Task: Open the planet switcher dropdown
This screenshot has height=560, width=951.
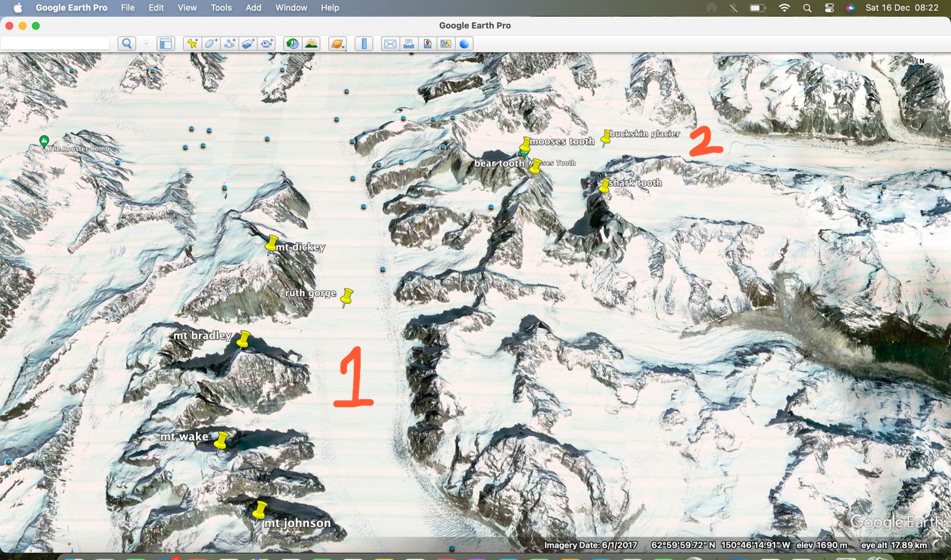Action: click(x=338, y=43)
